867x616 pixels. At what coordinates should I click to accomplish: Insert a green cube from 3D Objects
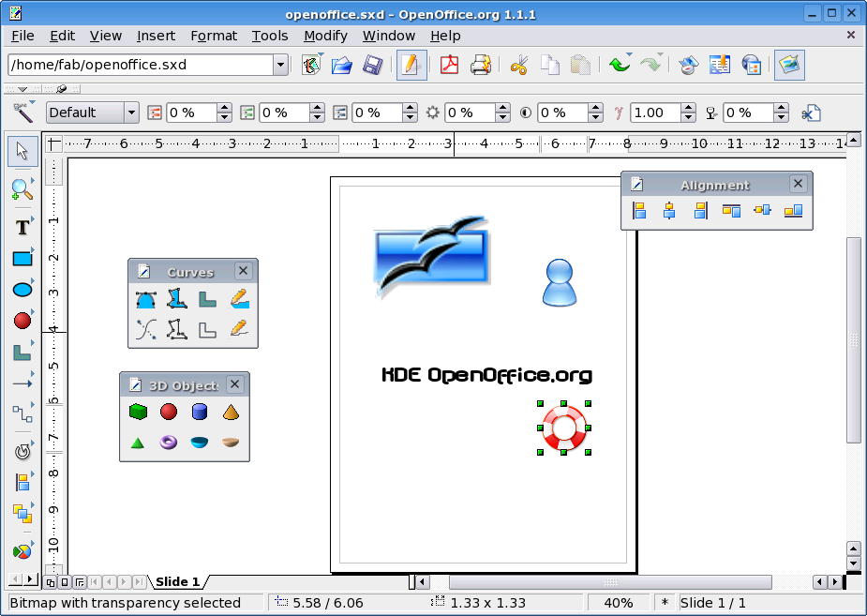click(x=138, y=412)
